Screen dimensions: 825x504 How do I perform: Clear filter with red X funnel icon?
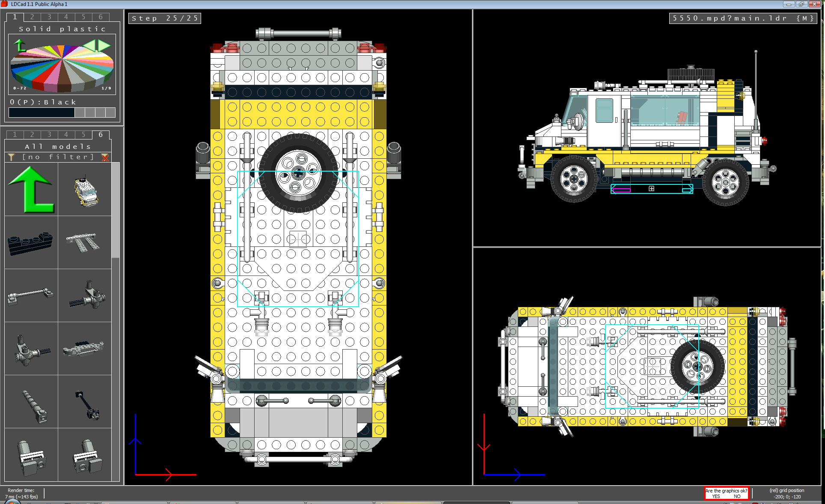[x=105, y=157]
